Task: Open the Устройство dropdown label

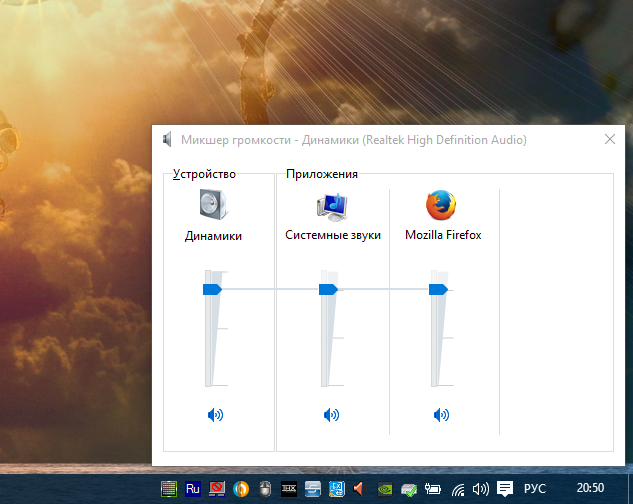Action: tap(204, 174)
